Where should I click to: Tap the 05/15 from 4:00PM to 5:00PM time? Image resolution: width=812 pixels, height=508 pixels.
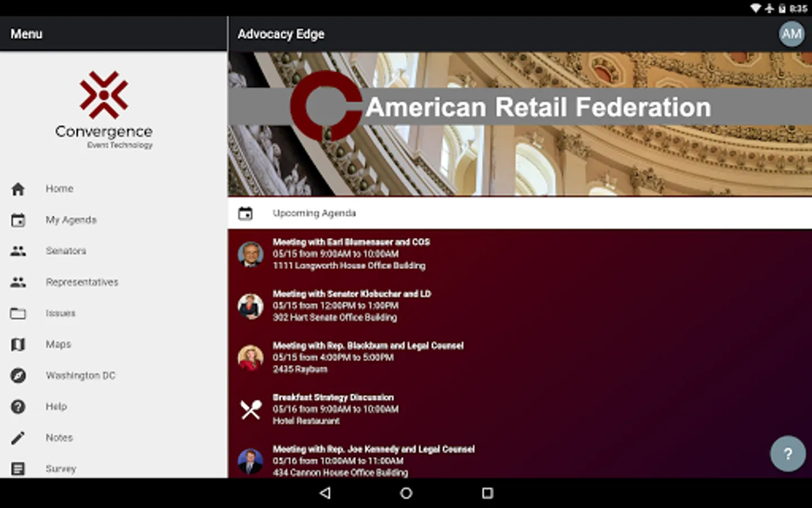tap(333, 357)
